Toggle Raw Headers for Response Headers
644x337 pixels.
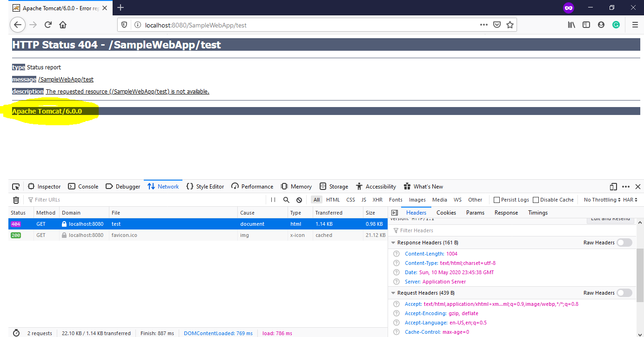624,243
